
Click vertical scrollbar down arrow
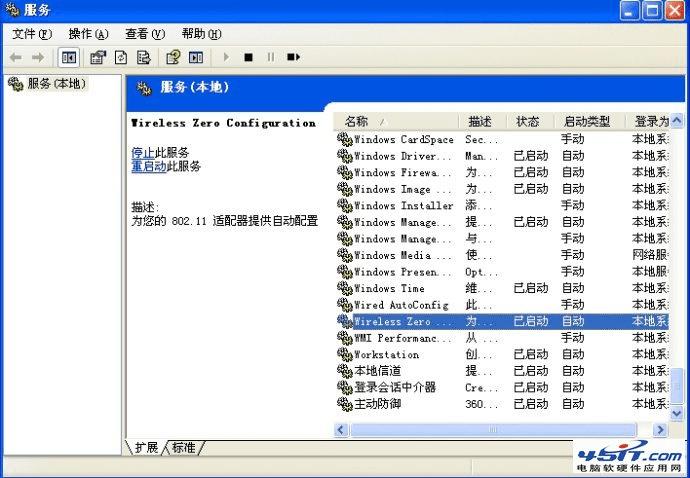click(x=677, y=413)
